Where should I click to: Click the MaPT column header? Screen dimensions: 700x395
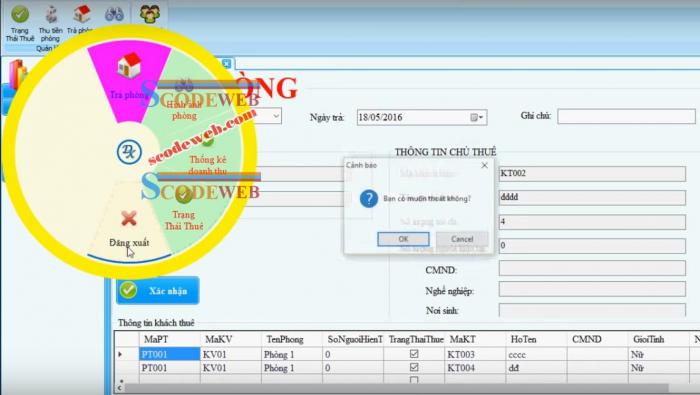point(170,339)
